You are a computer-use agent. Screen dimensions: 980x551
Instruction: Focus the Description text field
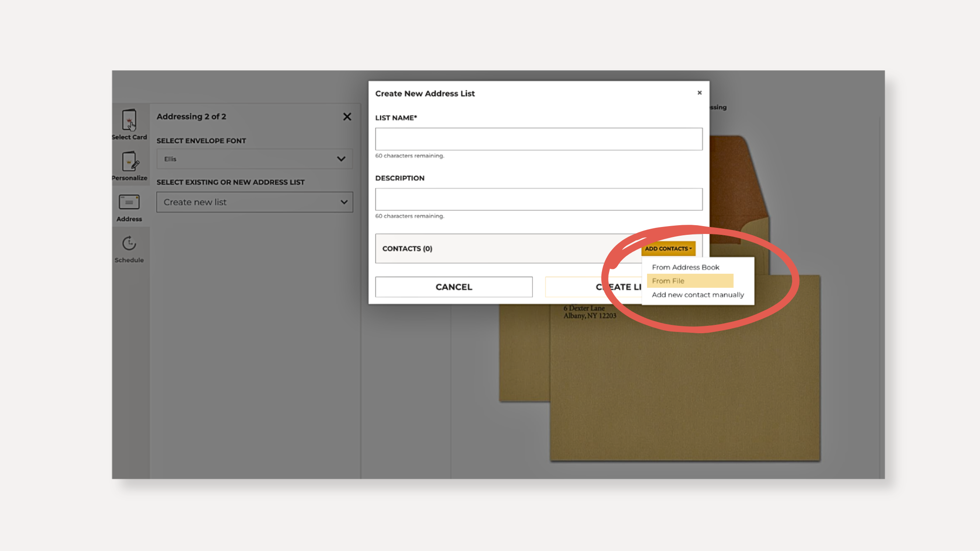[539, 199]
